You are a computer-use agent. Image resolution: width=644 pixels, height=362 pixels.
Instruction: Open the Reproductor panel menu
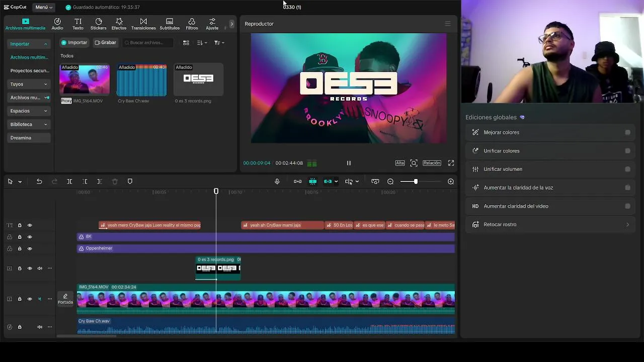coord(448,24)
